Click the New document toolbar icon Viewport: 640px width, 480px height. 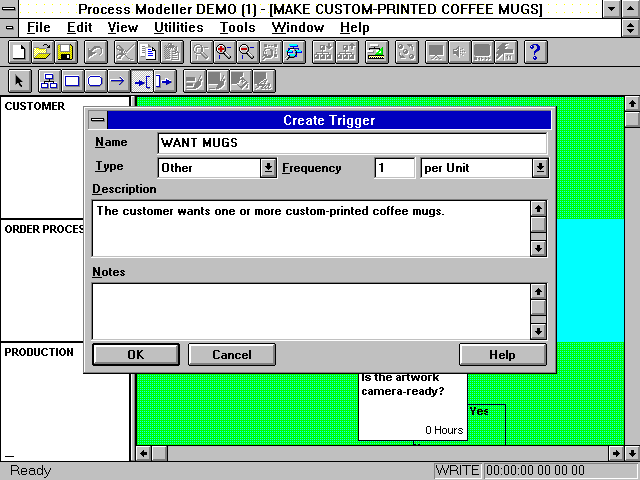19,52
